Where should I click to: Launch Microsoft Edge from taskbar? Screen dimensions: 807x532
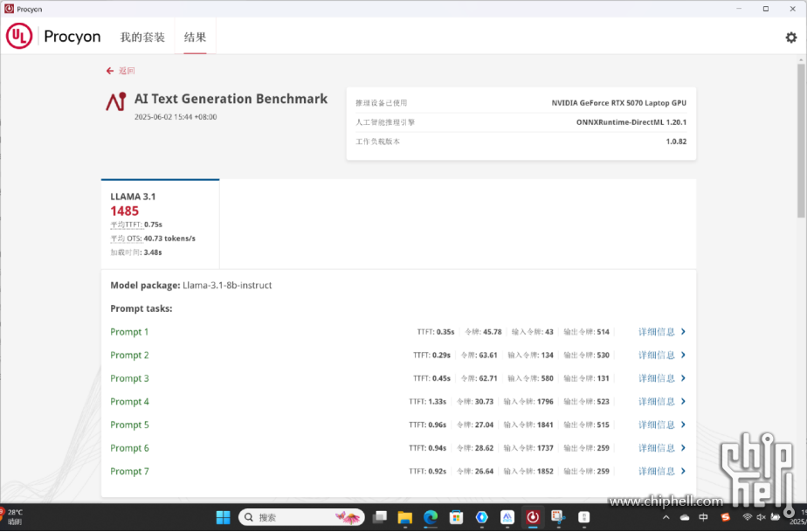click(x=431, y=517)
